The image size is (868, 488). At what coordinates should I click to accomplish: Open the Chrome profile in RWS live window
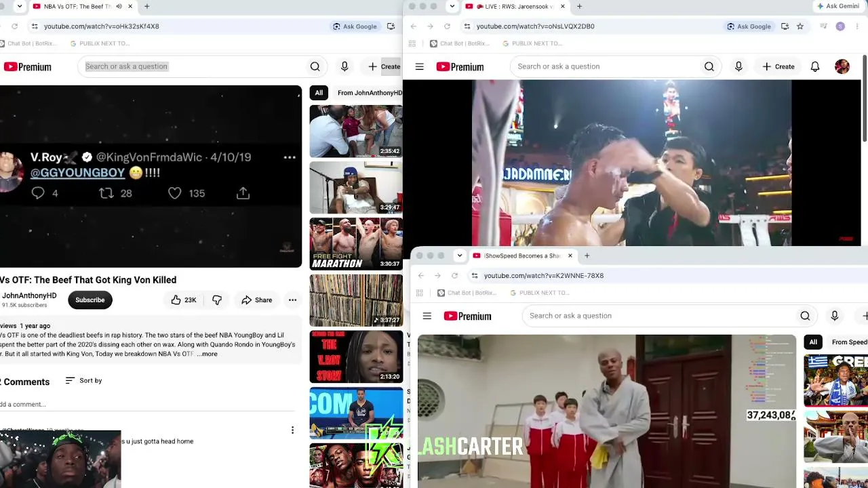[840, 26]
